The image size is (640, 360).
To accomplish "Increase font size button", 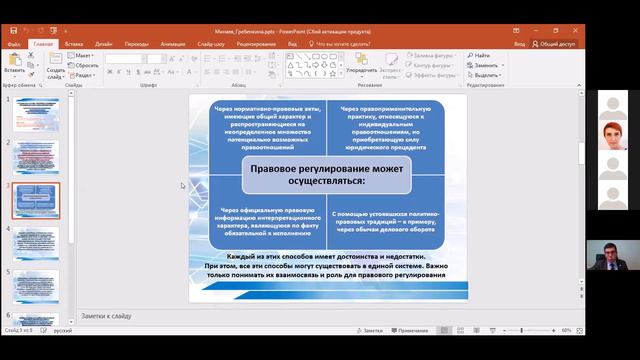I will click(x=172, y=59).
